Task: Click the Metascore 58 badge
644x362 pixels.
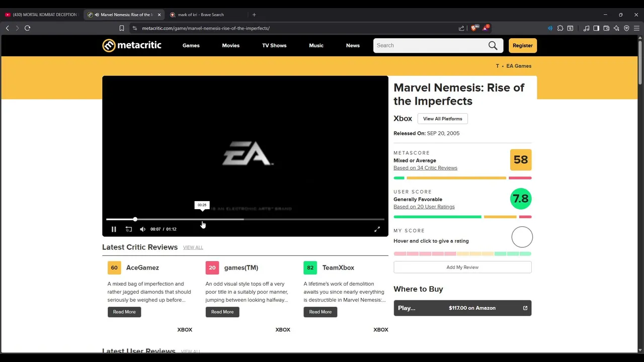Action: [521, 160]
